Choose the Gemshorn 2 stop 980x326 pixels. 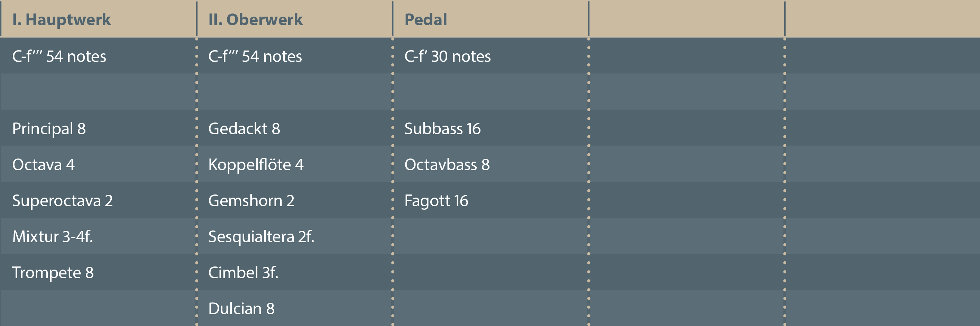[x=251, y=200]
